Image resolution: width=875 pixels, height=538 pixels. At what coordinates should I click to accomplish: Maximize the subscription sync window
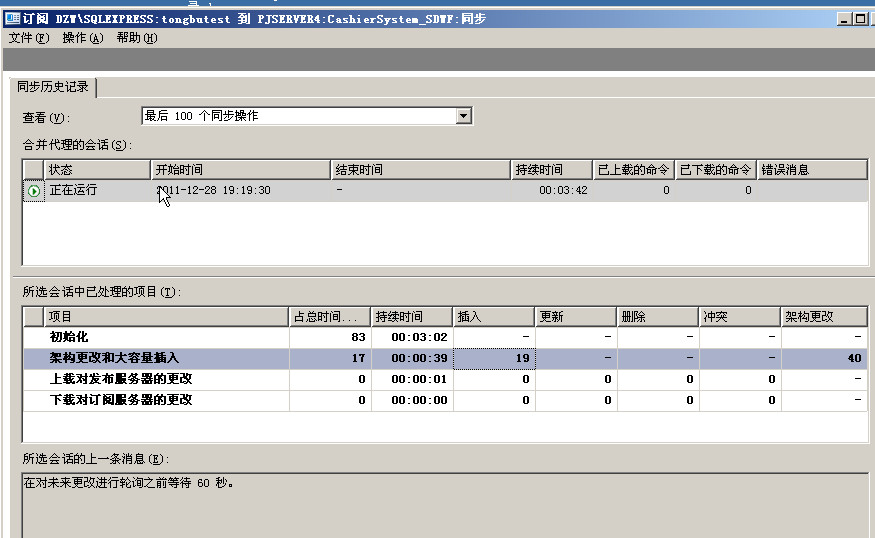(x=861, y=19)
